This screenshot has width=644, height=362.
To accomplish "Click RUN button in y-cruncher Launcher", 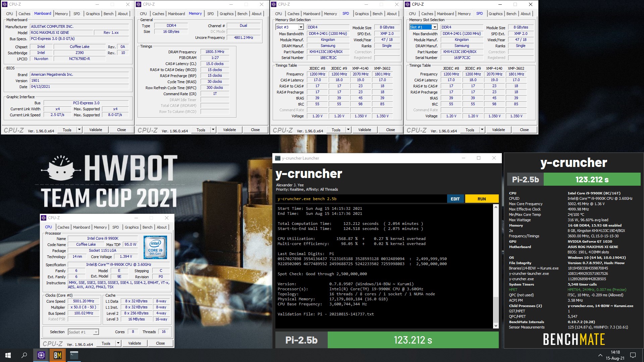I will (482, 199).
